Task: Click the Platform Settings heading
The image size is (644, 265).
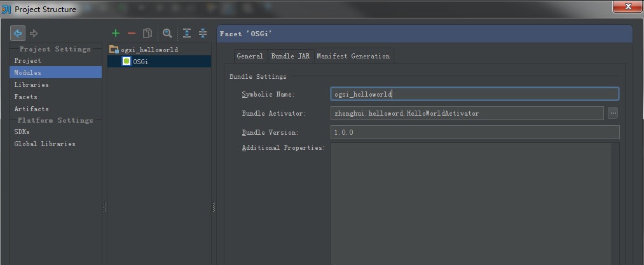Action: pyautogui.click(x=55, y=120)
